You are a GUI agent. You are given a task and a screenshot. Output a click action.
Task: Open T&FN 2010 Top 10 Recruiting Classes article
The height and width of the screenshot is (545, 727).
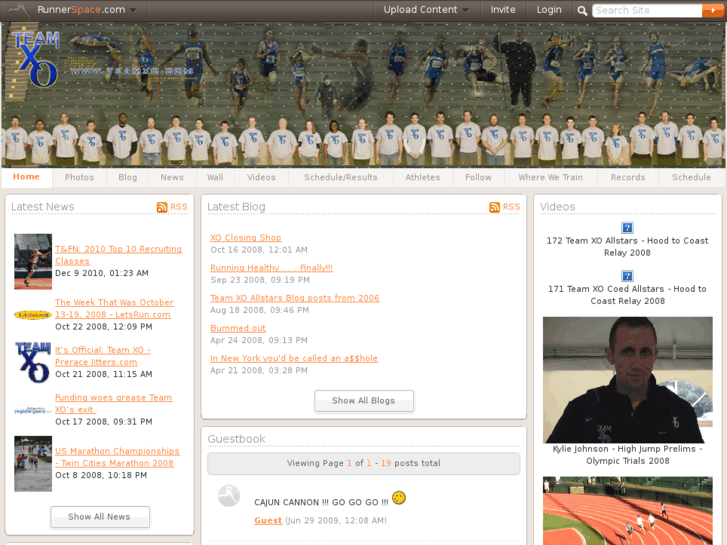(x=118, y=255)
